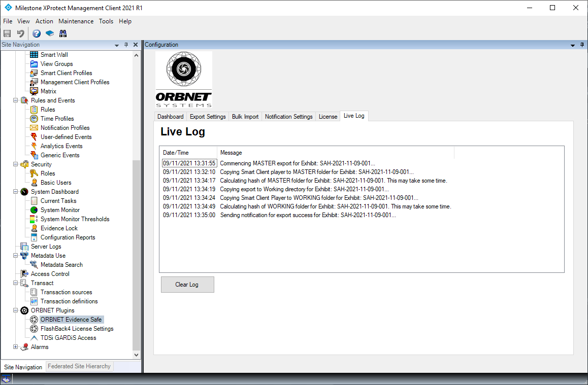Screen dimensions: 588x385
Task: Click the System Monitor Thresholds icon
Action: (x=34, y=219)
